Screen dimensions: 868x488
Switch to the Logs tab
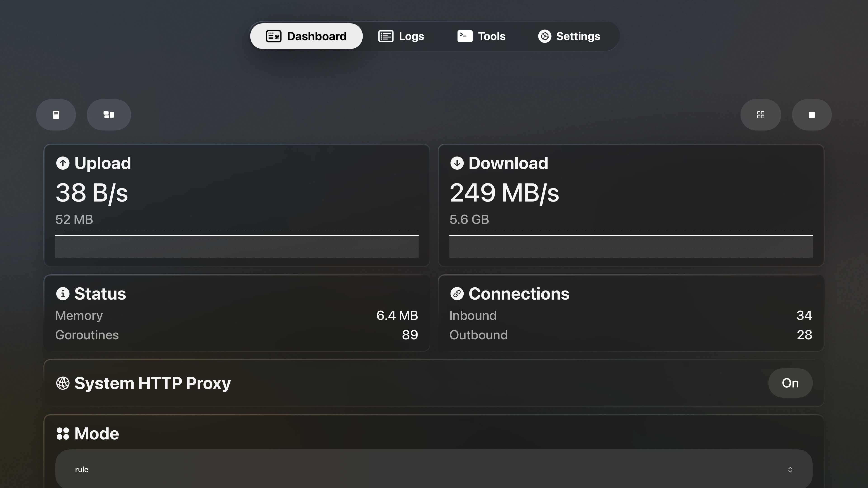click(401, 36)
